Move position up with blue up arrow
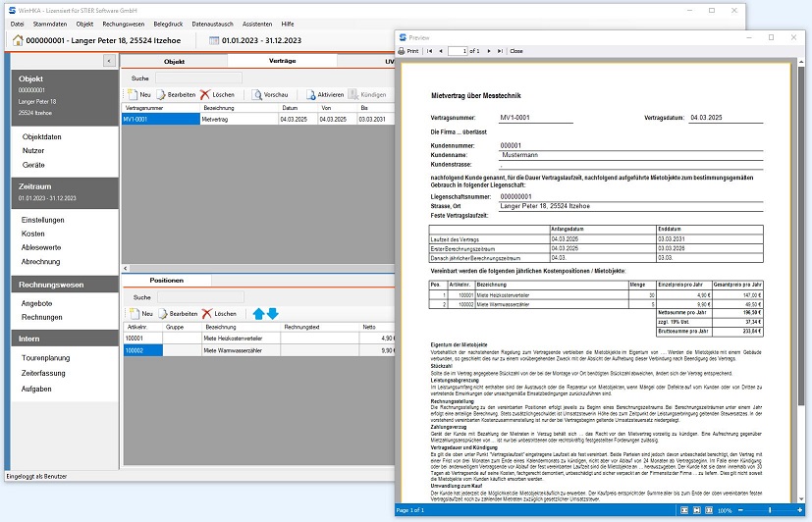 [259, 313]
